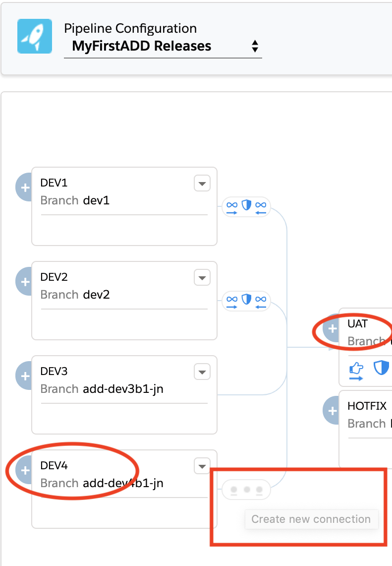Image resolution: width=392 pixels, height=566 pixels.
Task: Open the MyFirstADD Releases pipeline selector
Action: point(164,46)
